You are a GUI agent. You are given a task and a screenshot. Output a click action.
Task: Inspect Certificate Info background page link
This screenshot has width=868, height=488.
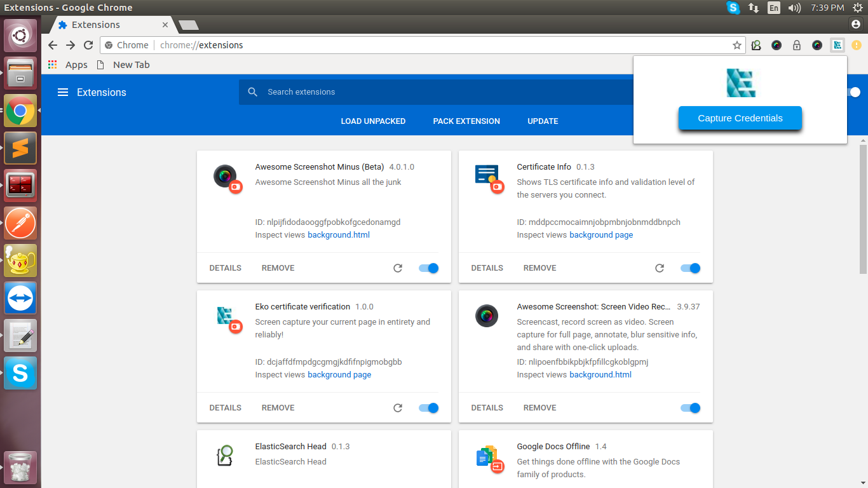coord(601,235)
